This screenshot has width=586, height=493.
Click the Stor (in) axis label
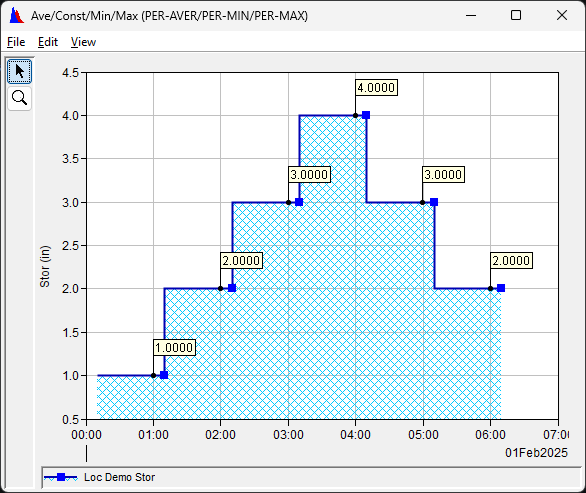click(x=45, y=266)
